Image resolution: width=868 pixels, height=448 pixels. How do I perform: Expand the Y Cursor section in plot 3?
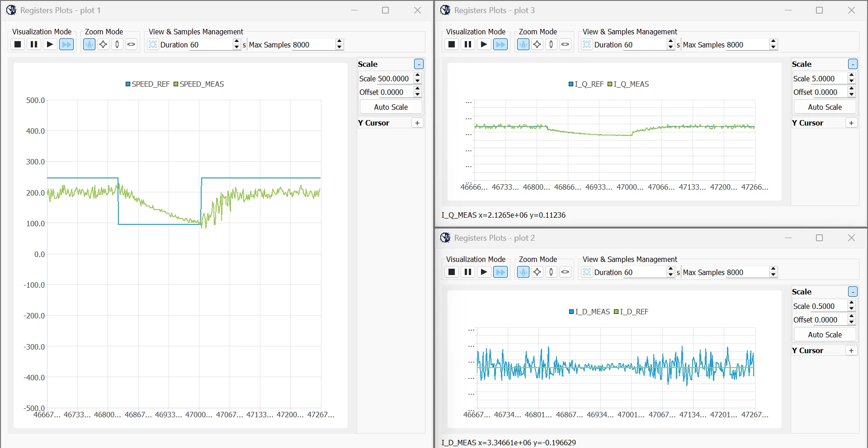[x=851, y=123]
